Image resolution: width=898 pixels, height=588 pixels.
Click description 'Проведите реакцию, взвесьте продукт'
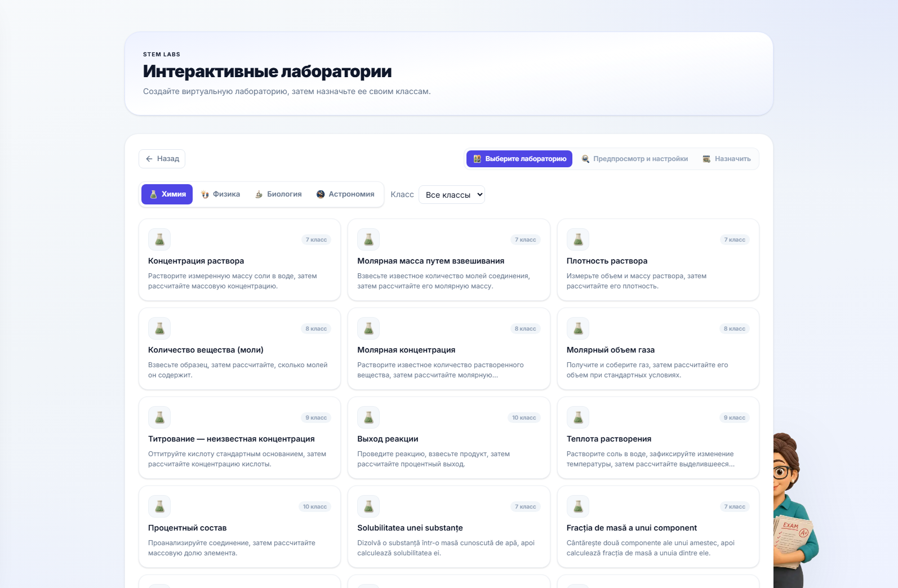click(x=434, y=459)
